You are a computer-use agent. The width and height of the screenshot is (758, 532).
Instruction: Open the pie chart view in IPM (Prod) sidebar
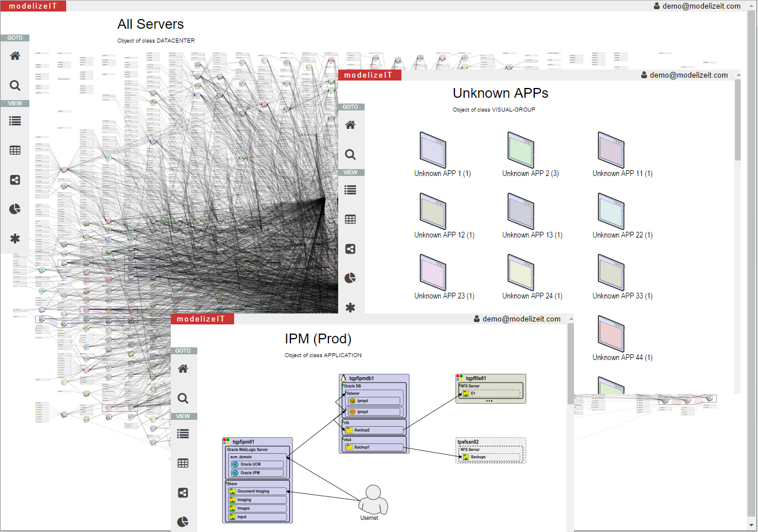tap(183, 521)
